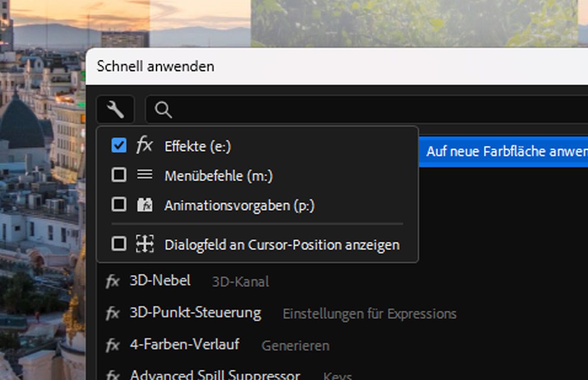
Task: Choose the 3D-Nebel effect entry
Action: [x=160, y=281]
